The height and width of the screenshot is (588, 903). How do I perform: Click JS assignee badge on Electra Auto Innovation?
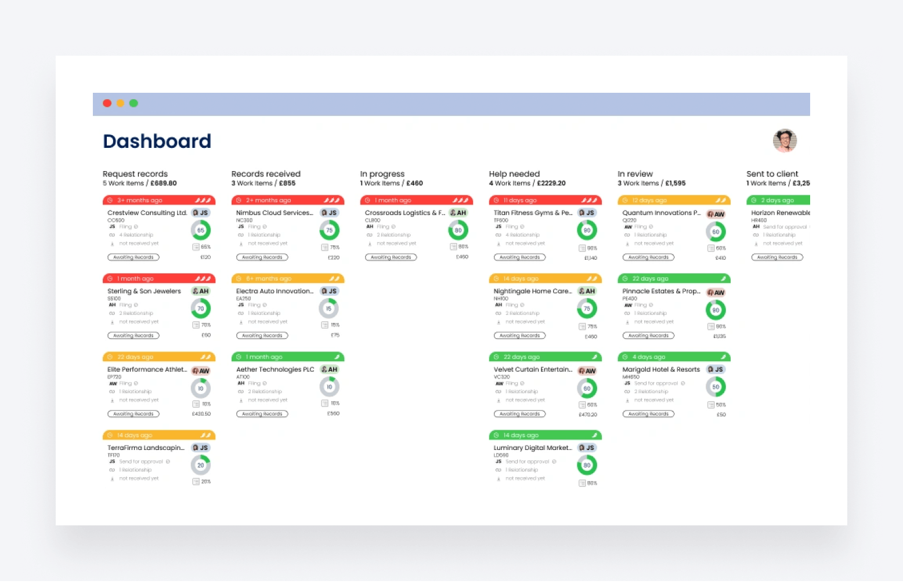click(x=329, y=291)
